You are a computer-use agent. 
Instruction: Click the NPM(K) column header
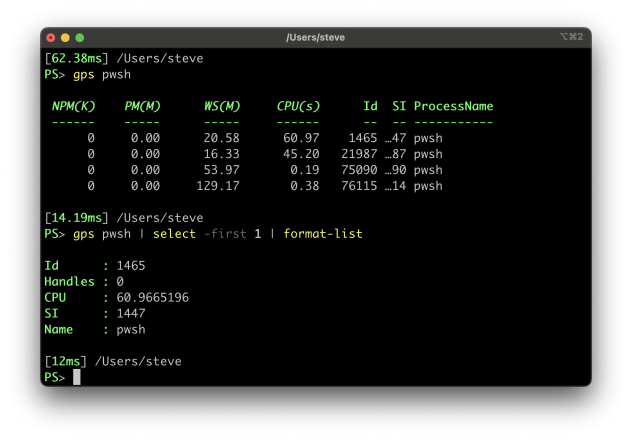(x=73, y=106)
